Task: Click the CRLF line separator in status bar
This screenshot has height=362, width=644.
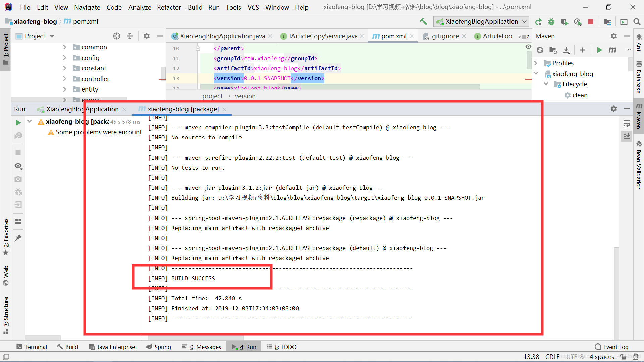Action: point(552,357)
